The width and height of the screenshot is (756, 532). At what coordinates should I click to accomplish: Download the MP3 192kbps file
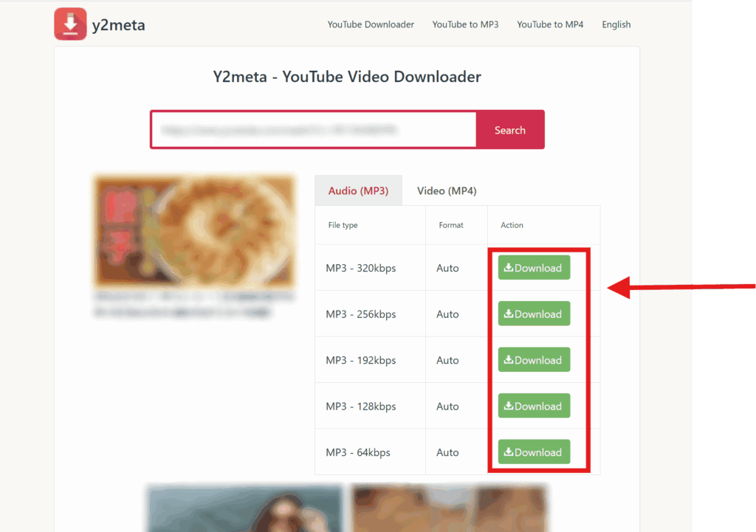pyautogui.click(x=534, y=359)
